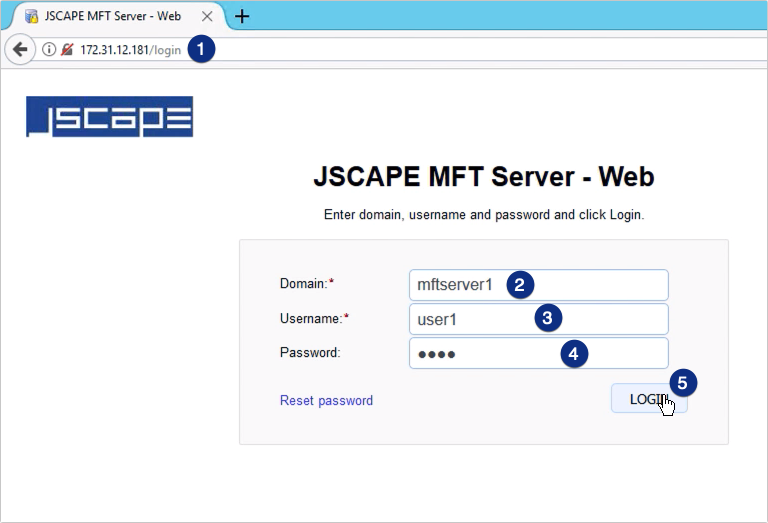
Task: Click the numbered callout 3 marker
Action: coord(546,318)
